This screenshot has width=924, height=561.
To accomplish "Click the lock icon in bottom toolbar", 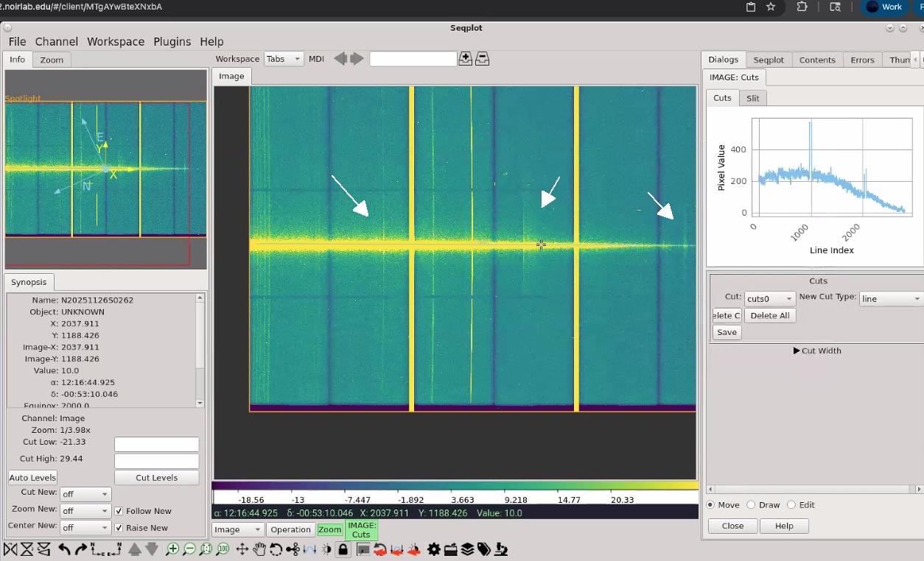I will (x=343, y=549).
